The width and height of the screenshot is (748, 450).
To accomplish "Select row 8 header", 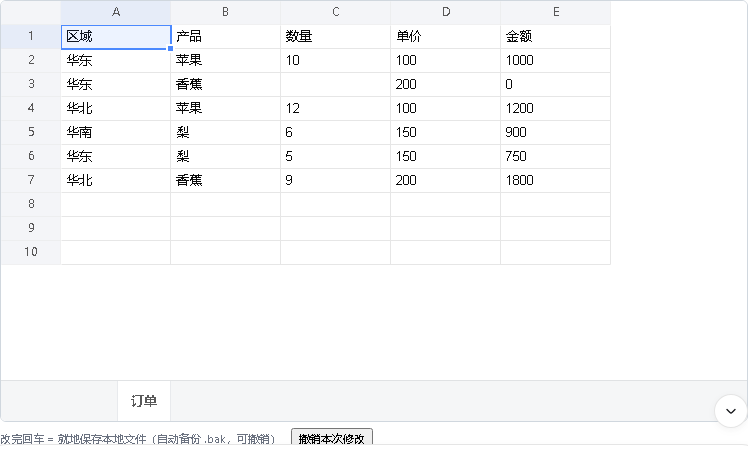I will click(31, 204).
